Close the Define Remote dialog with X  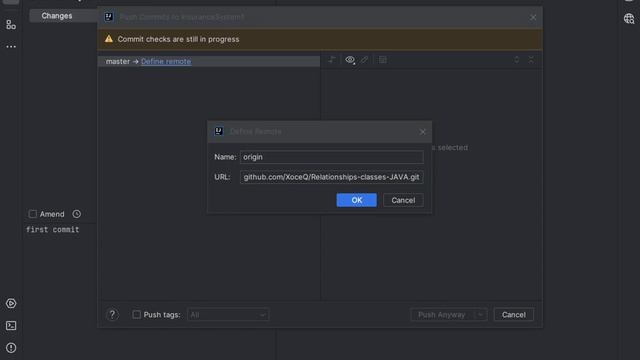coord(422,132)
